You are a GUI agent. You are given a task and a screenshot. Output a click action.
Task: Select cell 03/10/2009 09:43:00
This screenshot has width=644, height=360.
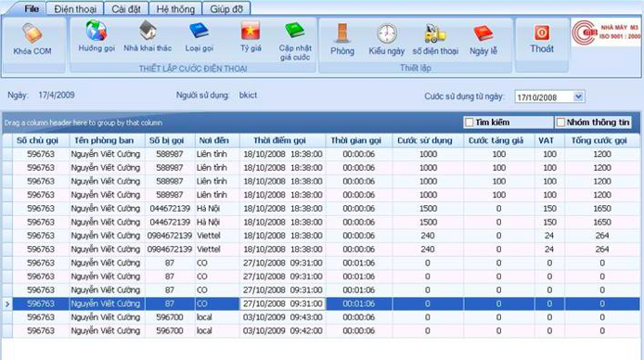click(283, 317)
